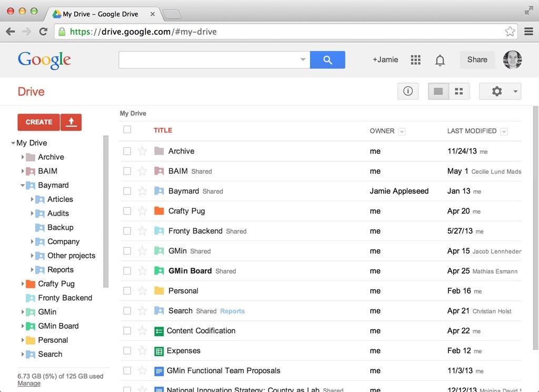Select the Expenses spreadsheet checkbox
Image resolution: width=539 pixels, height=392 pixels.
tap(127, 351)
